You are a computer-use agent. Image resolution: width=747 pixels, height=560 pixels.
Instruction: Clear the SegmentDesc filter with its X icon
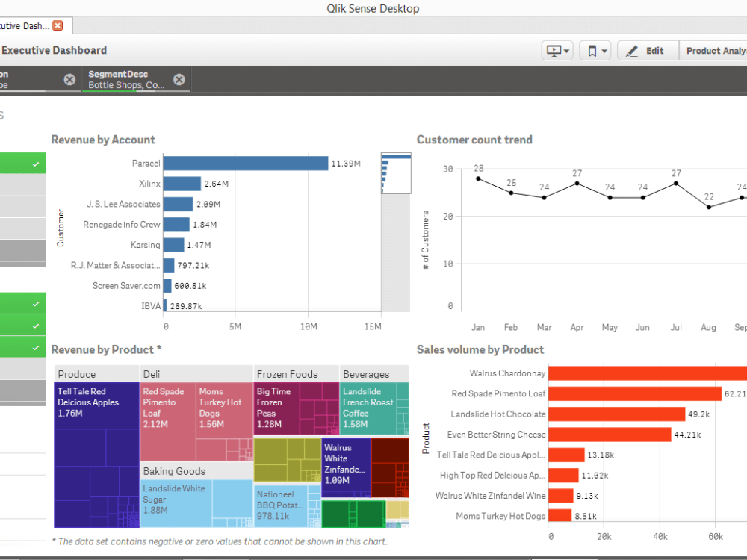[179, 78]
